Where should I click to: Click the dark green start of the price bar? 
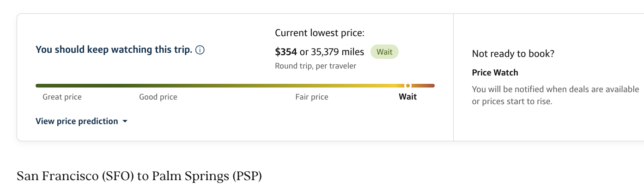42,86
